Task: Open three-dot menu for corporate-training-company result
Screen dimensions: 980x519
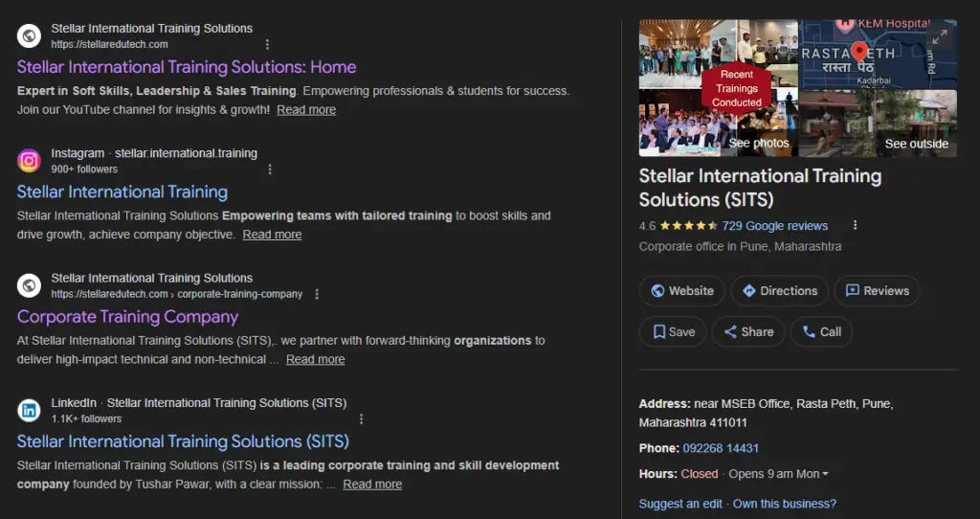Action: click(317, 294)
